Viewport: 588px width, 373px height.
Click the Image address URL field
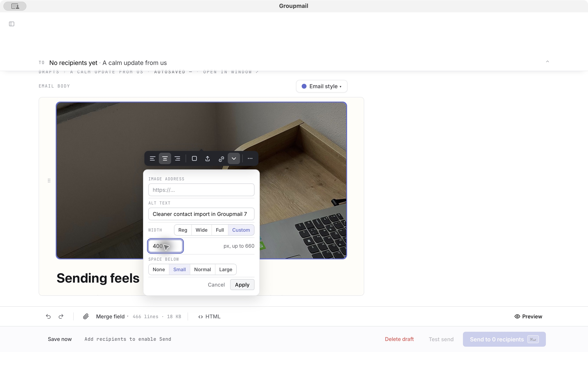(x=201, y=190)
